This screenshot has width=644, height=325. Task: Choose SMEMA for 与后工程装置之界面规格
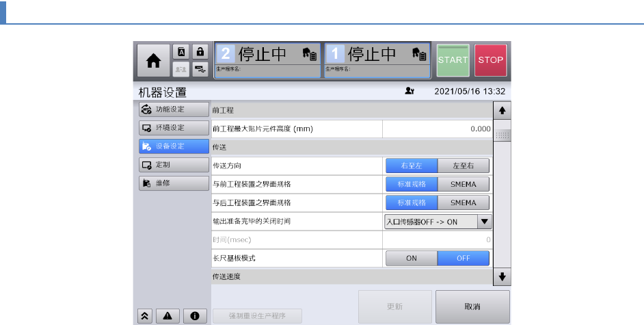(x=464, y=203)
